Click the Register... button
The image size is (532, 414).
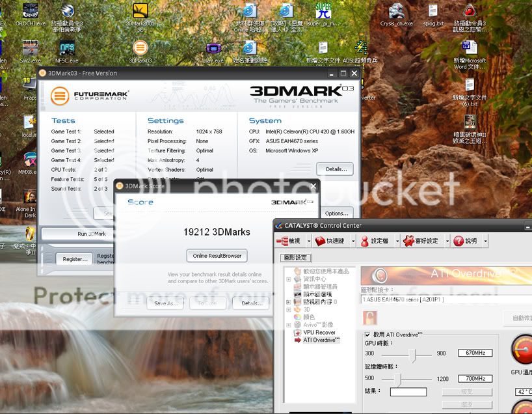75,259
